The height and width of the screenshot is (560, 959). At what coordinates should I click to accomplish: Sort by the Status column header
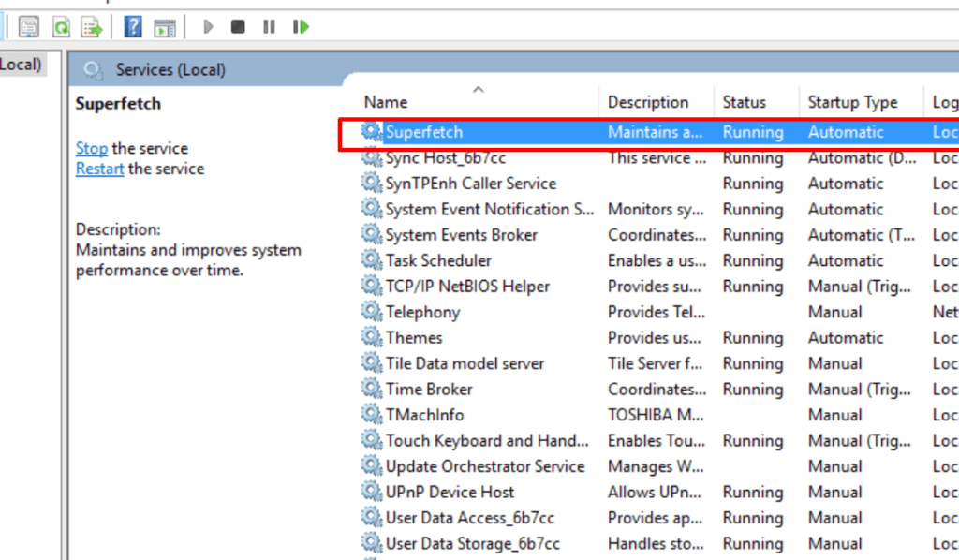[x=744, y=102]
